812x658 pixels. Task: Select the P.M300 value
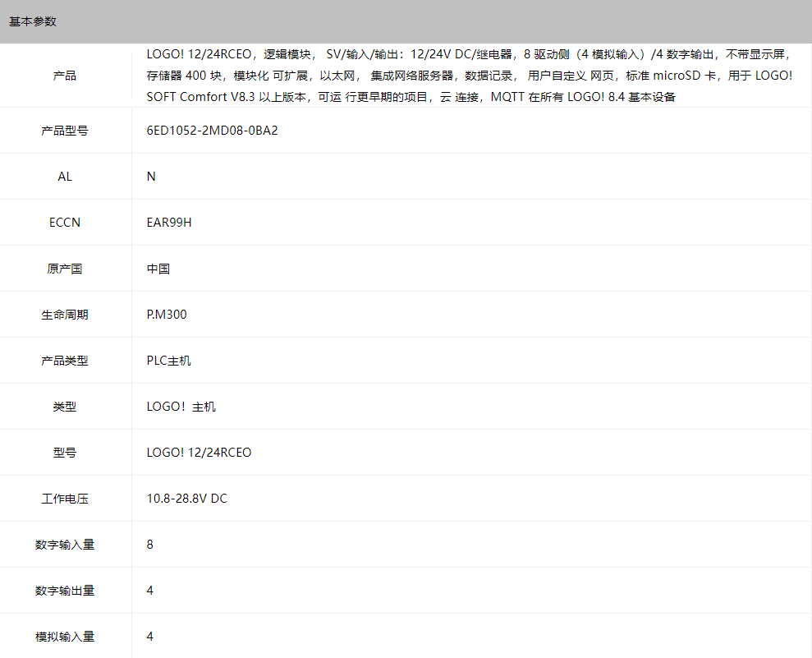point(167,315)
